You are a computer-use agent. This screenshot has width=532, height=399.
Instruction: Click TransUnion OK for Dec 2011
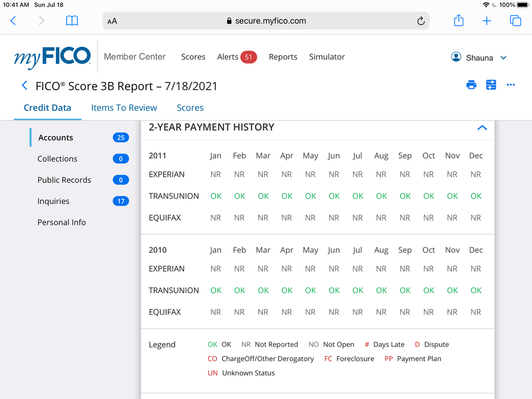point(476,196)
